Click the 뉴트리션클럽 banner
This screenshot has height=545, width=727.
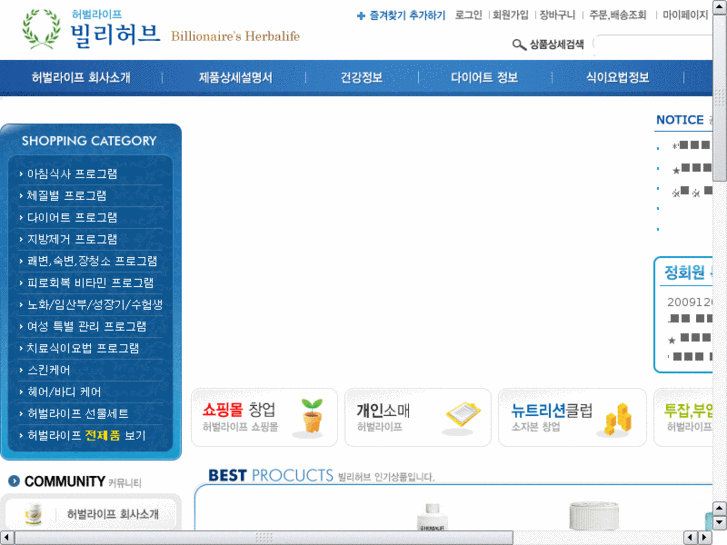(572, 417)
